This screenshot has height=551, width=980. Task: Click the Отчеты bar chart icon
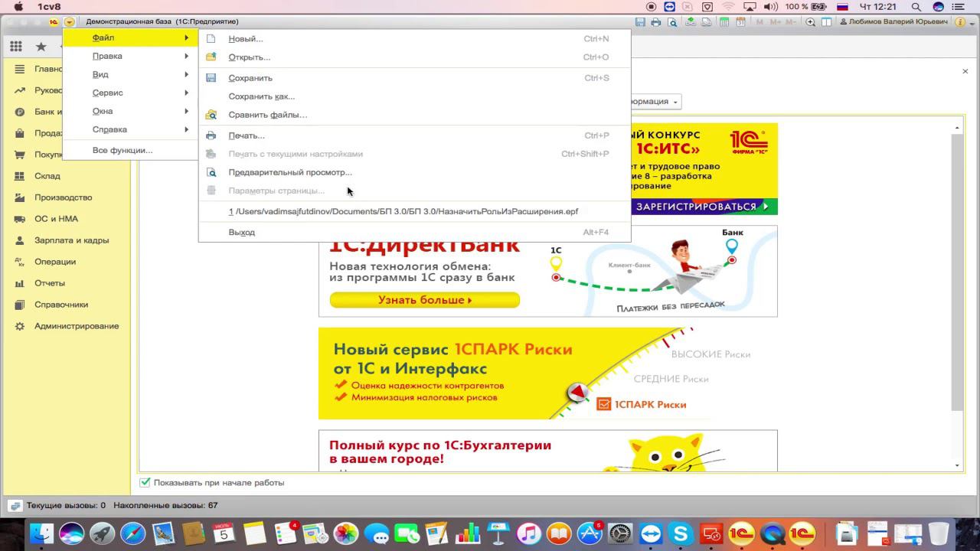pyautogui.click(x=19, y=283)
